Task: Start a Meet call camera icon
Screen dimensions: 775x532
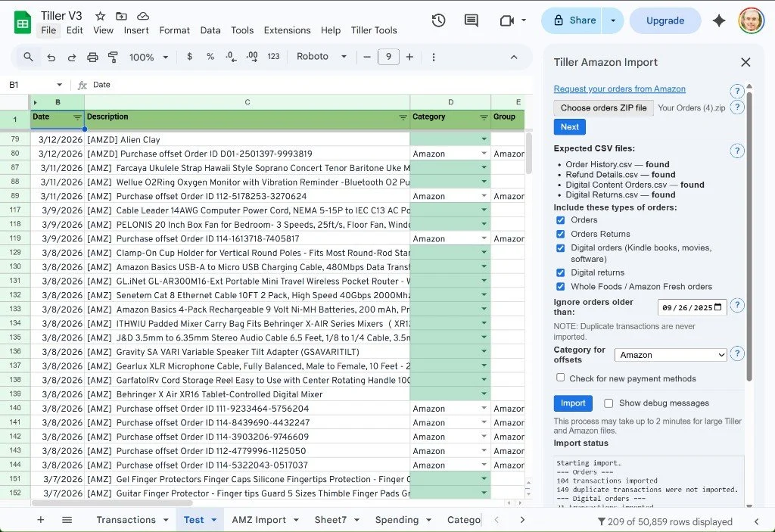Action: click(x=507, y=20)
